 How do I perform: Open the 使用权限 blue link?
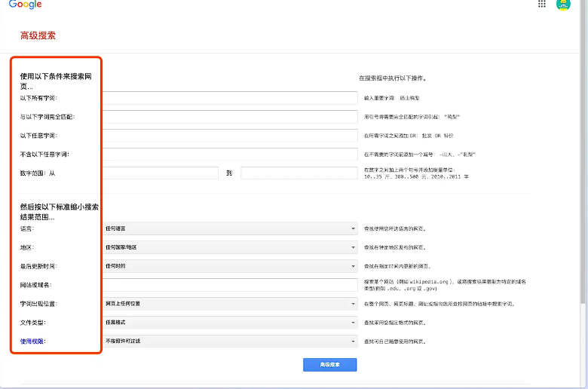pos(33,342)
